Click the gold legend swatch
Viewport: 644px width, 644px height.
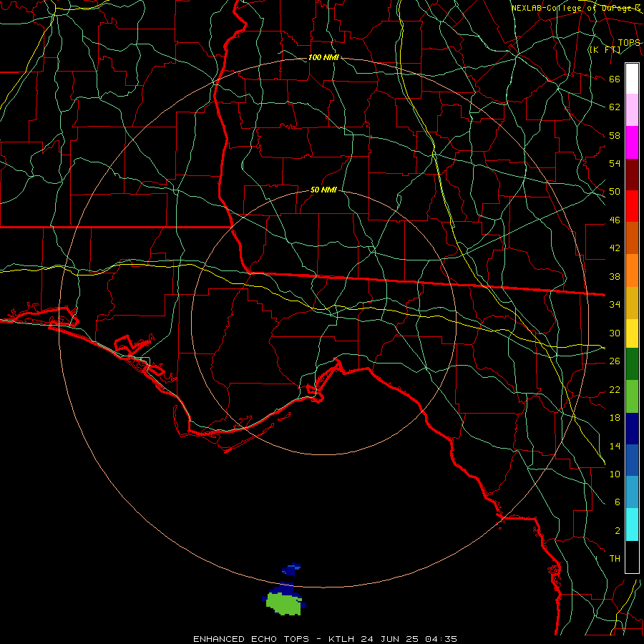coord(632,303)
